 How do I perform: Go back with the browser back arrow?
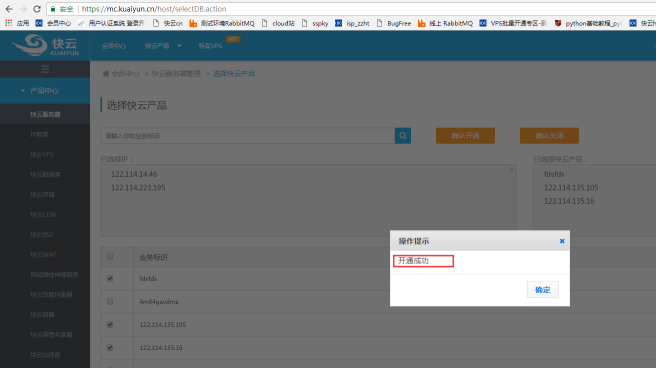tap(9, 9)
